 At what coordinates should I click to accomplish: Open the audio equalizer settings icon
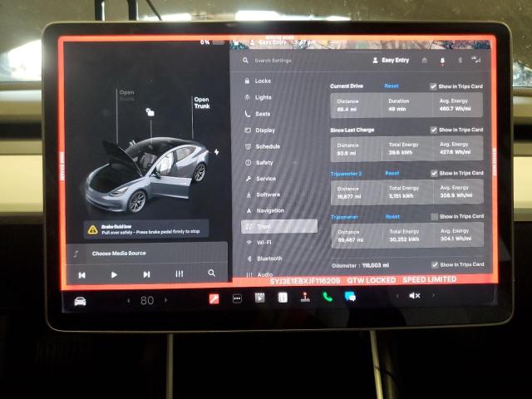[x=179, y=273]
